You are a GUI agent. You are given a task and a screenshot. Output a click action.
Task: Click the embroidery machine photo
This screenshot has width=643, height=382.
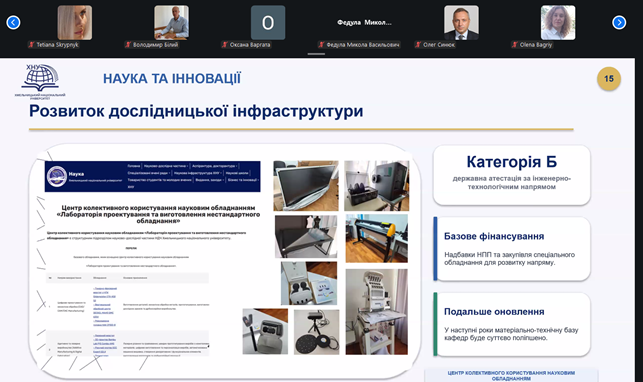pos(376,312)
